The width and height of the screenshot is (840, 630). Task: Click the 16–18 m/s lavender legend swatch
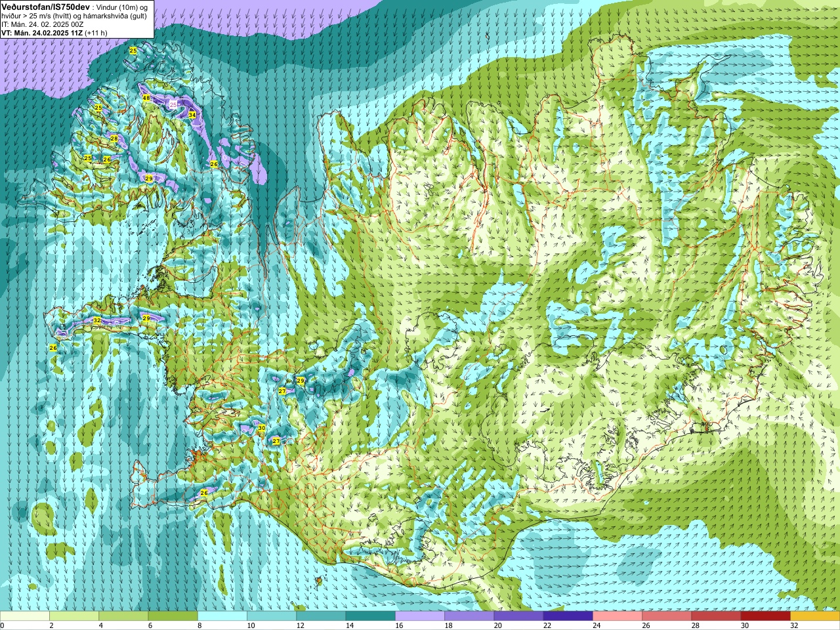point(420,616)
